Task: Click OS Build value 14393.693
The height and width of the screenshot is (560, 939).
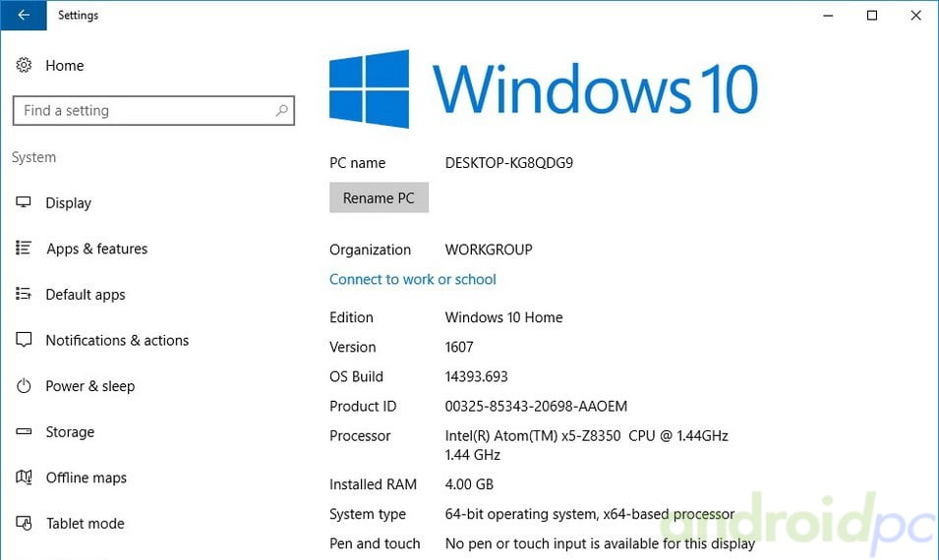Action: [476, 376]
